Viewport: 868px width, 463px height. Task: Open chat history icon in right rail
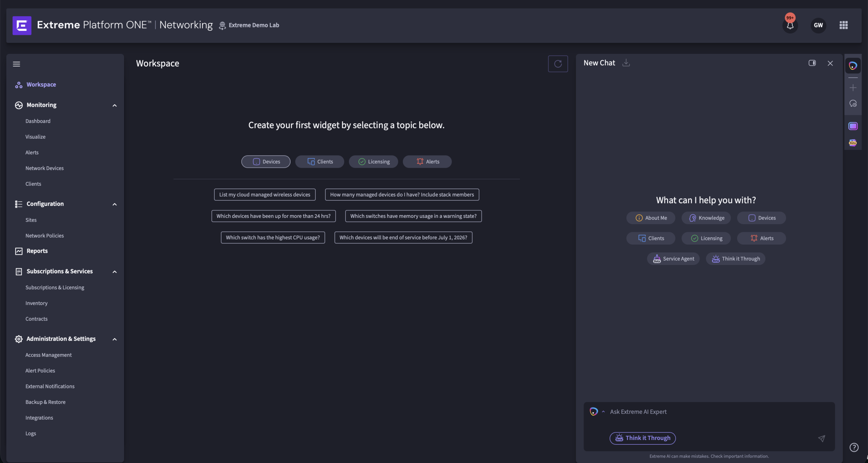point(853,103)
